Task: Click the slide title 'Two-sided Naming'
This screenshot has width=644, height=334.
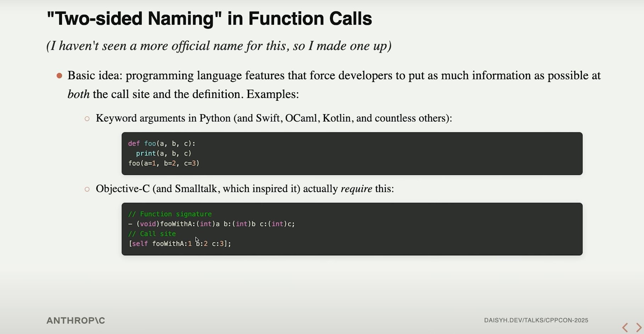Action: tap(209, 18)
